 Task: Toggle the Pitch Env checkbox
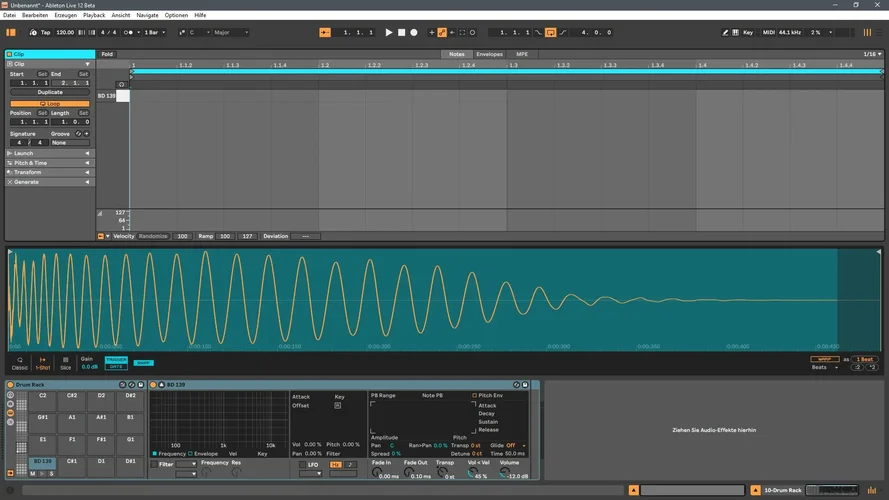[x=474, y=396]
